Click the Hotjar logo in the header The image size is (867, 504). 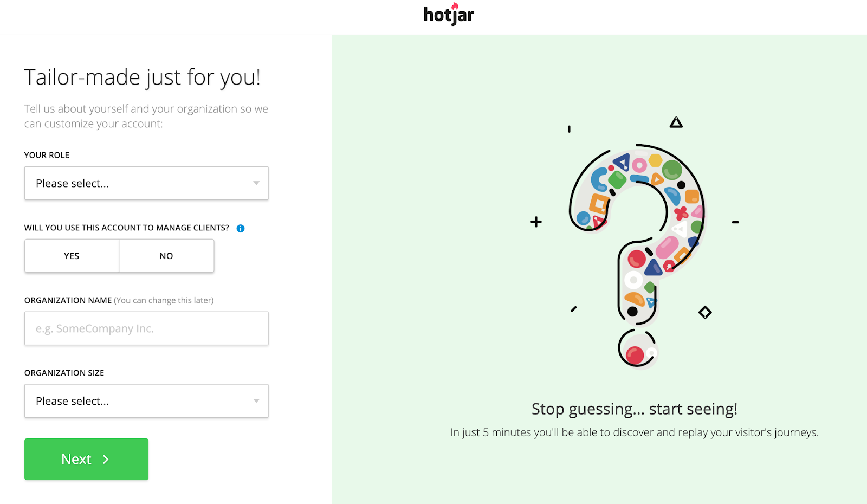[x=449, y=15]
